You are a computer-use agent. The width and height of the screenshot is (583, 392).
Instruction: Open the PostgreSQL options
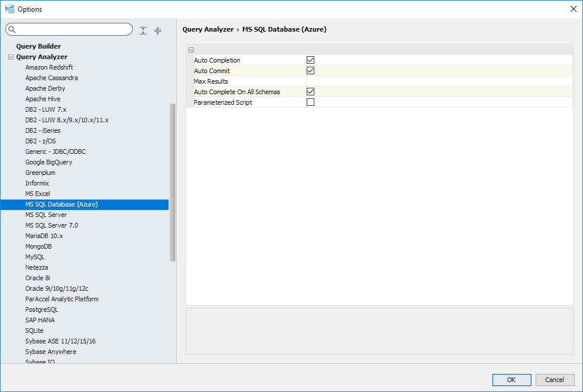[x=42, y=310]
